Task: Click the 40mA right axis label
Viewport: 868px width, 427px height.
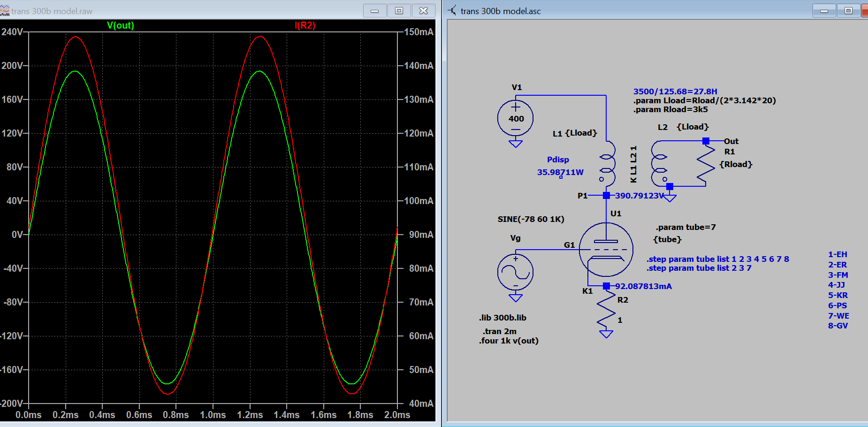Action: [421, 404]
